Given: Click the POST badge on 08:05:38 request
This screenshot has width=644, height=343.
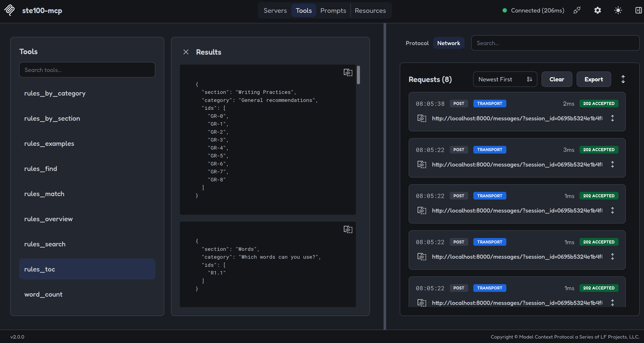Looking at the screenshot, I should (458, 103).
